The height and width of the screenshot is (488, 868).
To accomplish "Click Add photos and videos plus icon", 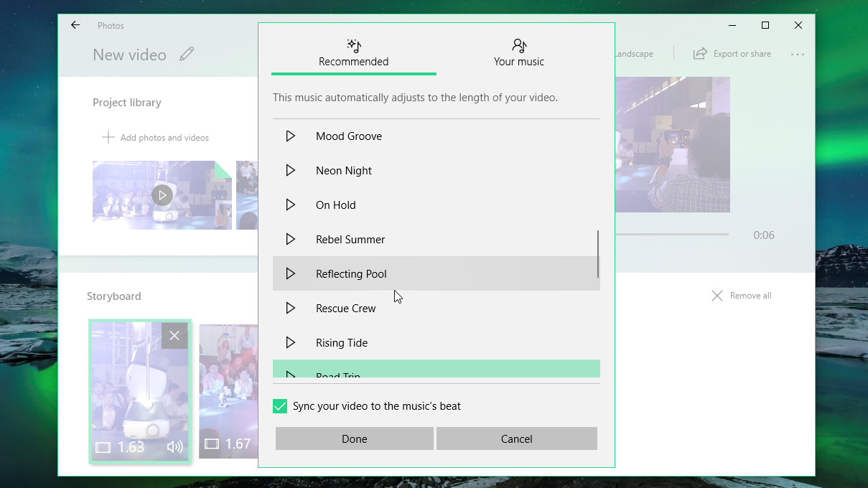I will (x=108, y=137).
